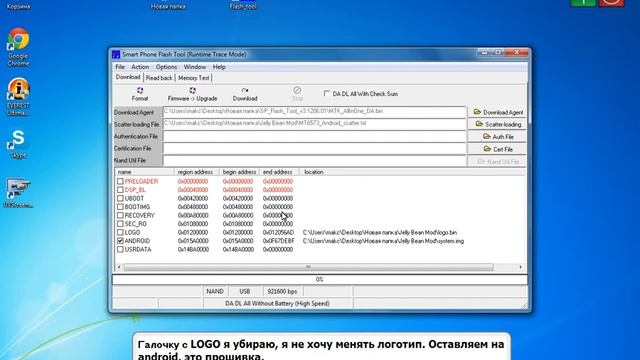Click the Certification File field
Image resolution: width=640 pixels, height=360 pixels.
coord(314,148)
